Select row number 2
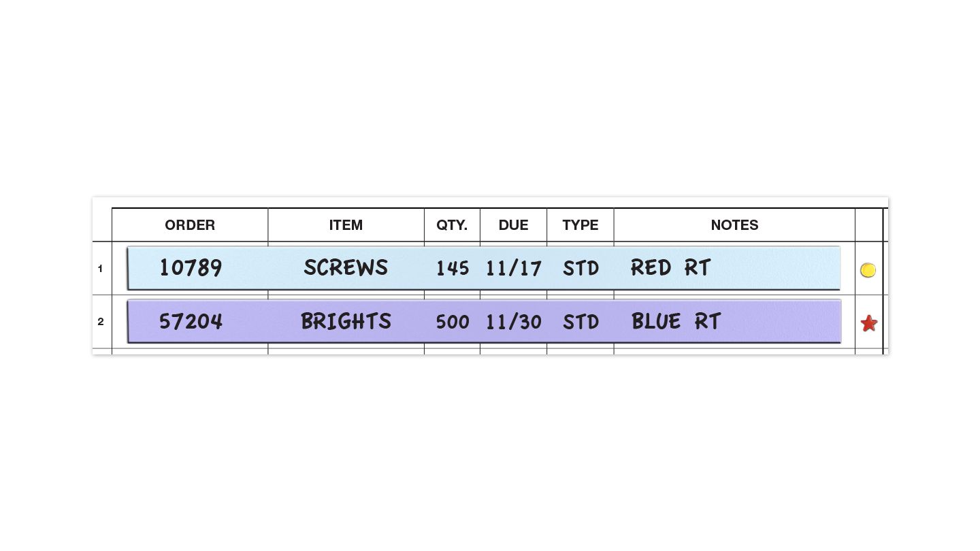Viewport: 980px width, 551px height. 101,322
